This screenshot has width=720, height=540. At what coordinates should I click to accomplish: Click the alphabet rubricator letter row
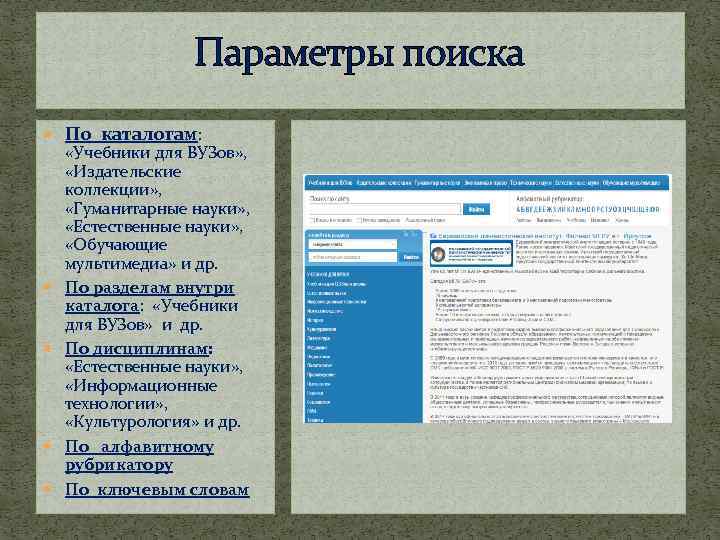pos(588,210)
